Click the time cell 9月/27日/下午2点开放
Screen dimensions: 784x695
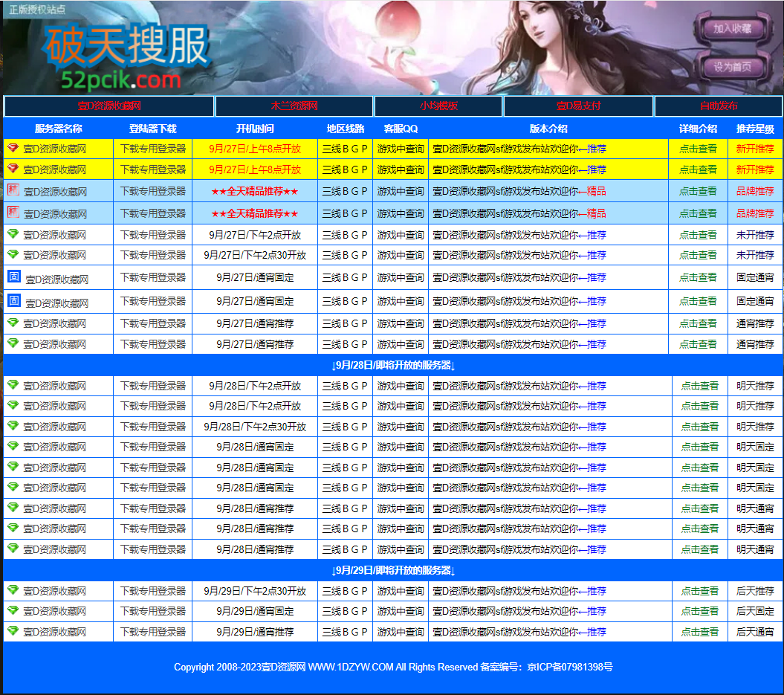point(255,235)
